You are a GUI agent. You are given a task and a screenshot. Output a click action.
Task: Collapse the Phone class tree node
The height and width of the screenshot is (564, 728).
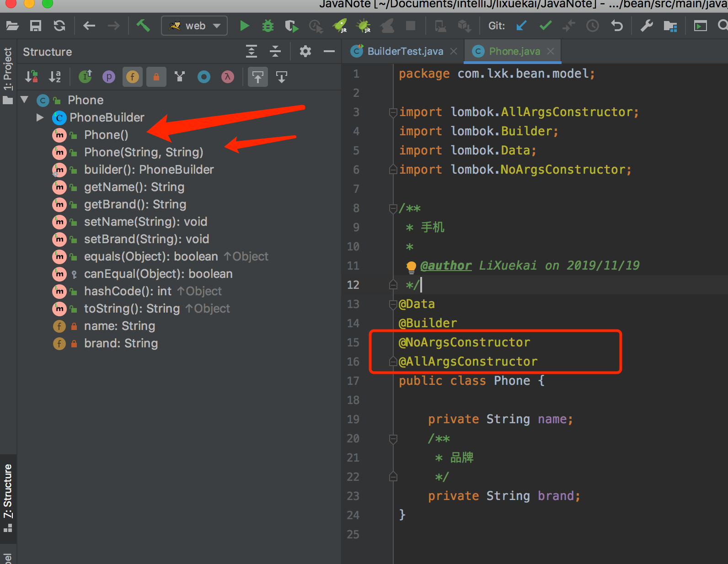[x=25, y=100]
